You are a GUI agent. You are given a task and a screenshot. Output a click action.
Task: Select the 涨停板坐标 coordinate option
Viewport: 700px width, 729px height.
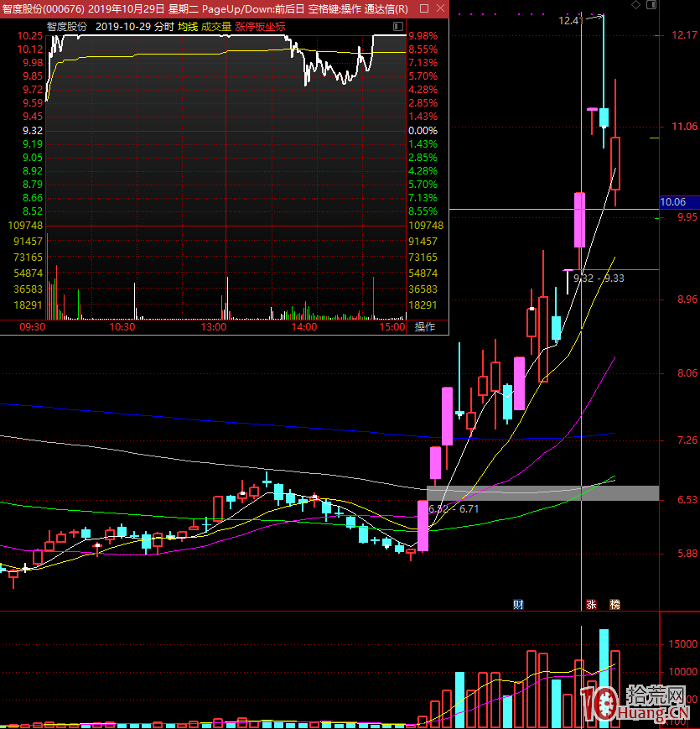coord(260,26)
